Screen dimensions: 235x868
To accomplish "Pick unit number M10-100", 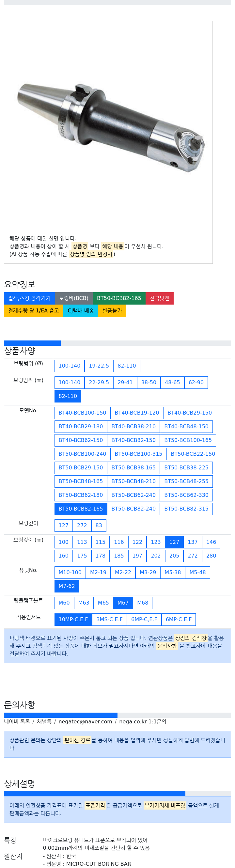I will pos(70,573).
